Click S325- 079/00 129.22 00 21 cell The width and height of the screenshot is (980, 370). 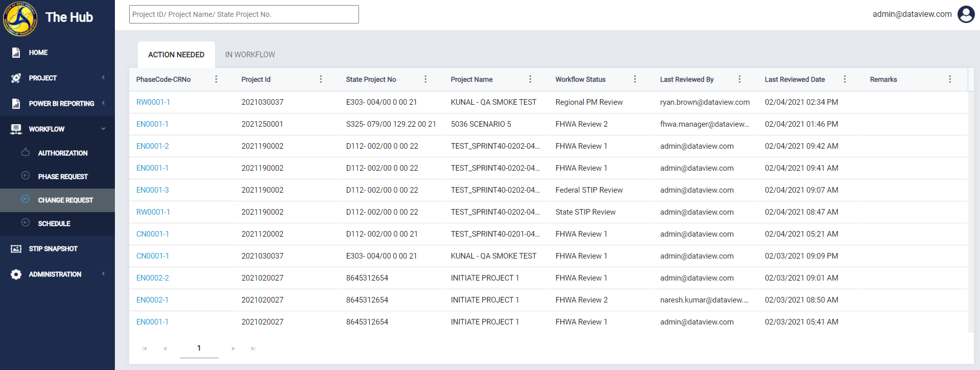pyautogui.click(x=391, y=124)
